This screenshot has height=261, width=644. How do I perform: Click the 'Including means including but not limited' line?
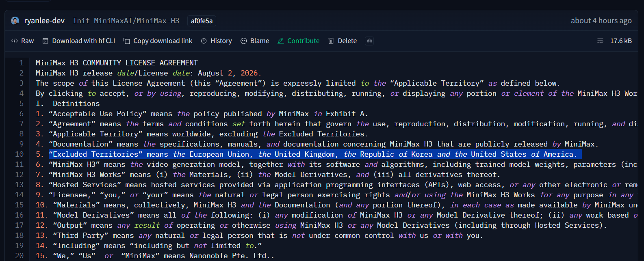tap(149, 246)
